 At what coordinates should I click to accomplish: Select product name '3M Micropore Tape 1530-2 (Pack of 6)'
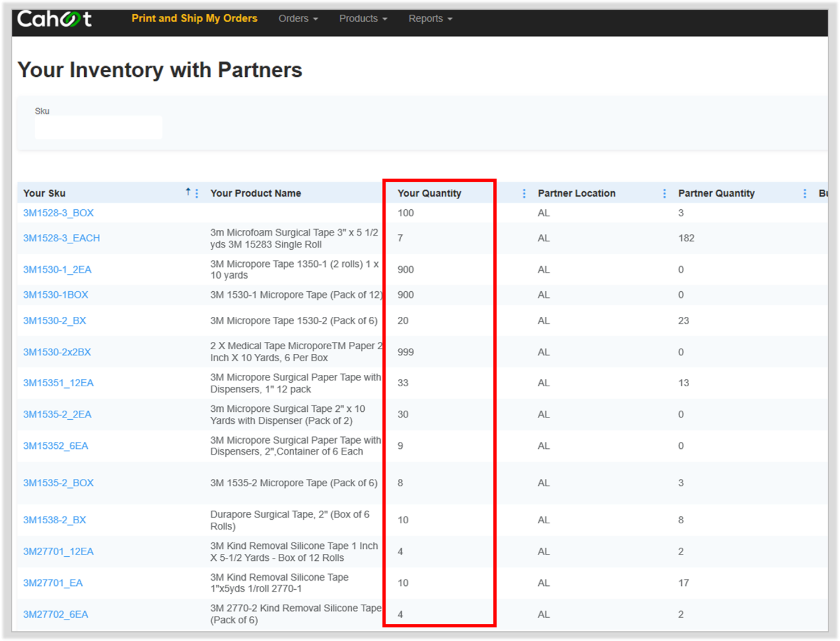coord(294,321)
